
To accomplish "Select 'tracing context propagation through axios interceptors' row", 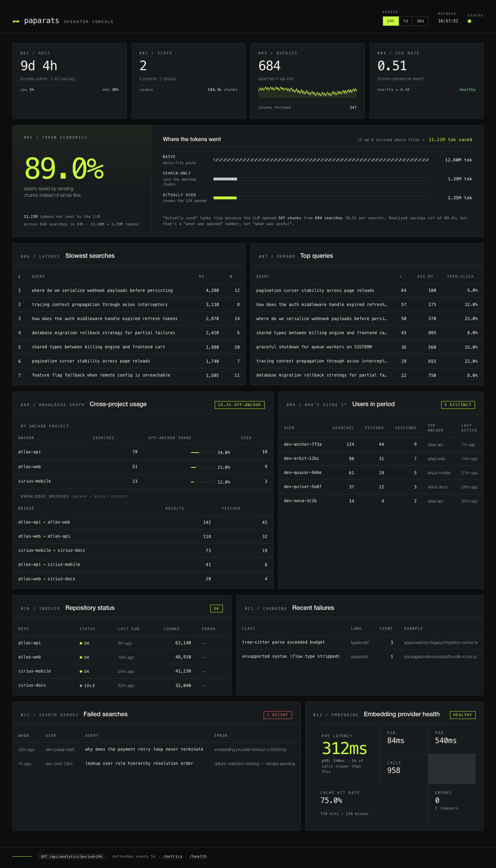I will click(129, 305).
